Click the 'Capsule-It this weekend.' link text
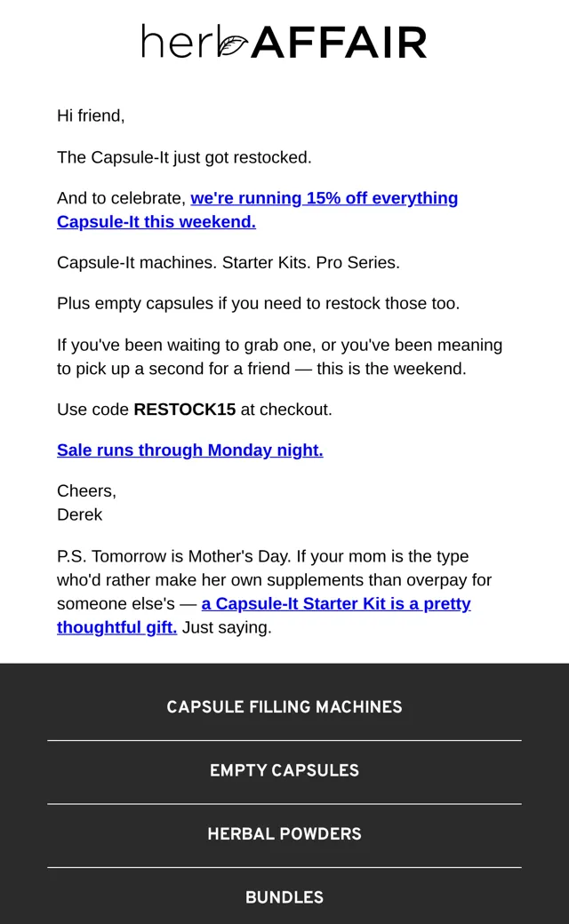 [x=156, y=221]
